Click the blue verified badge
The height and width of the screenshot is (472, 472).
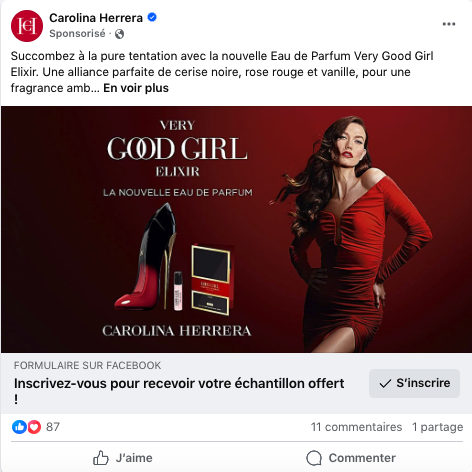click(x=152, y=17)
